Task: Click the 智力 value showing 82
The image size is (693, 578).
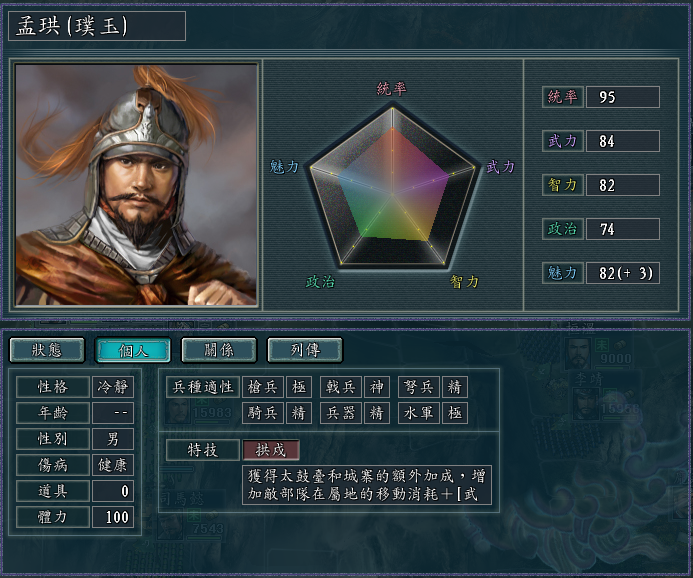Action: (x=623, y=185)
